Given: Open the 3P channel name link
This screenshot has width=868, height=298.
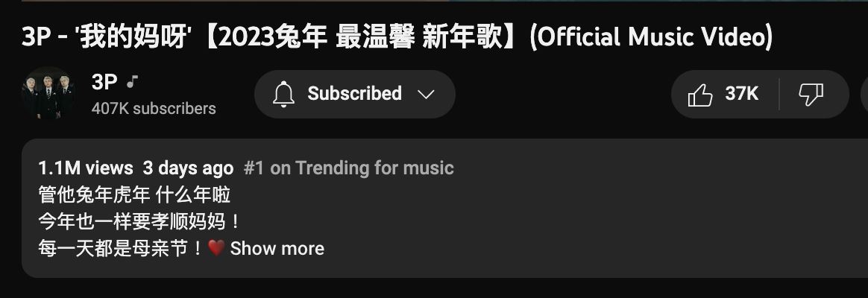Looking at the screenshot, I should tap(104, 83).
